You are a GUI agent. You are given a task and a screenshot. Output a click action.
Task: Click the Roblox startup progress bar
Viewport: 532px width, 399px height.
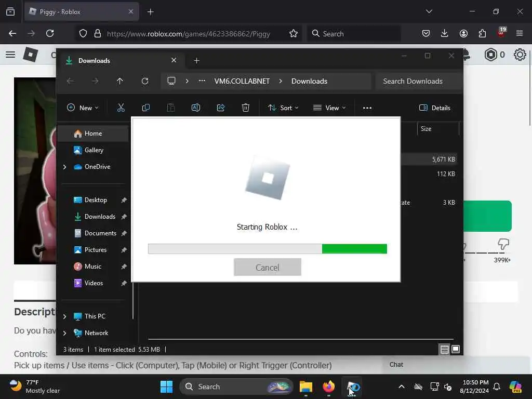click(268, 249)
